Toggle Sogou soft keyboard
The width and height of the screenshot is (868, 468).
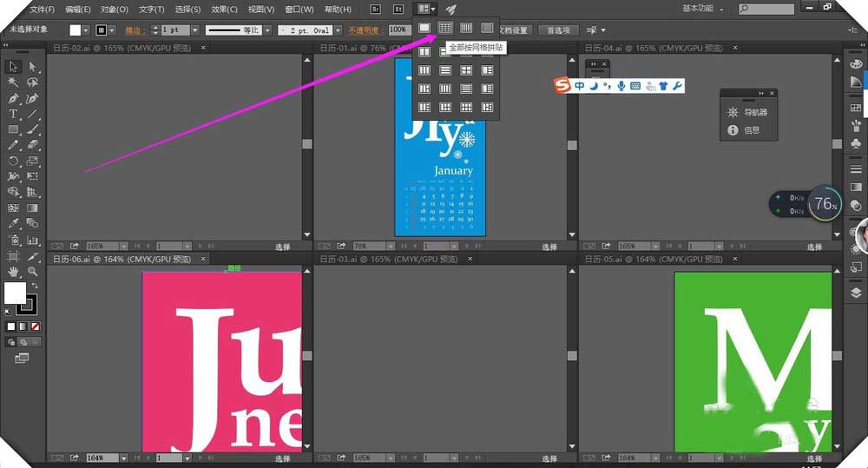635,85
